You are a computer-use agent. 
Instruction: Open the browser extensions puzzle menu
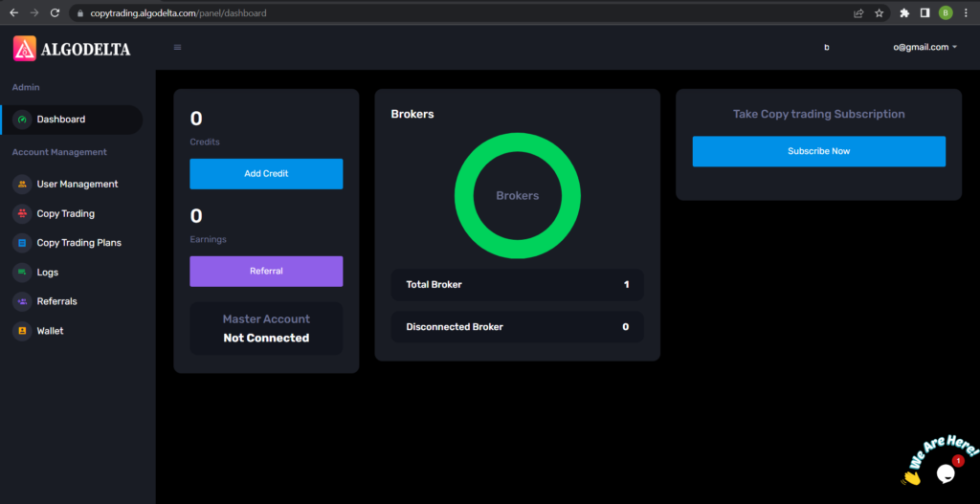click(904, 13)
